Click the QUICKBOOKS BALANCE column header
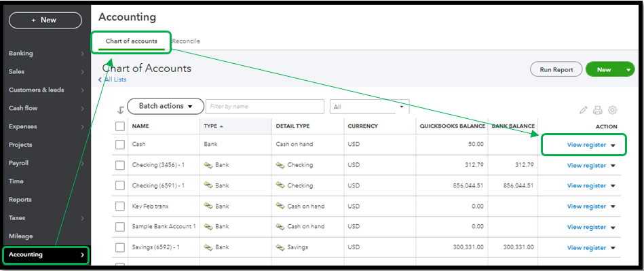Screen dimensions: 644x271 coord(452,126)
